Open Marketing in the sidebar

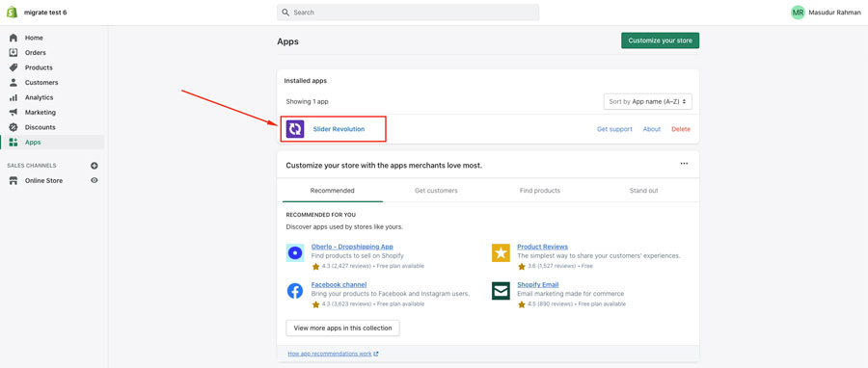tap(41, 112)
